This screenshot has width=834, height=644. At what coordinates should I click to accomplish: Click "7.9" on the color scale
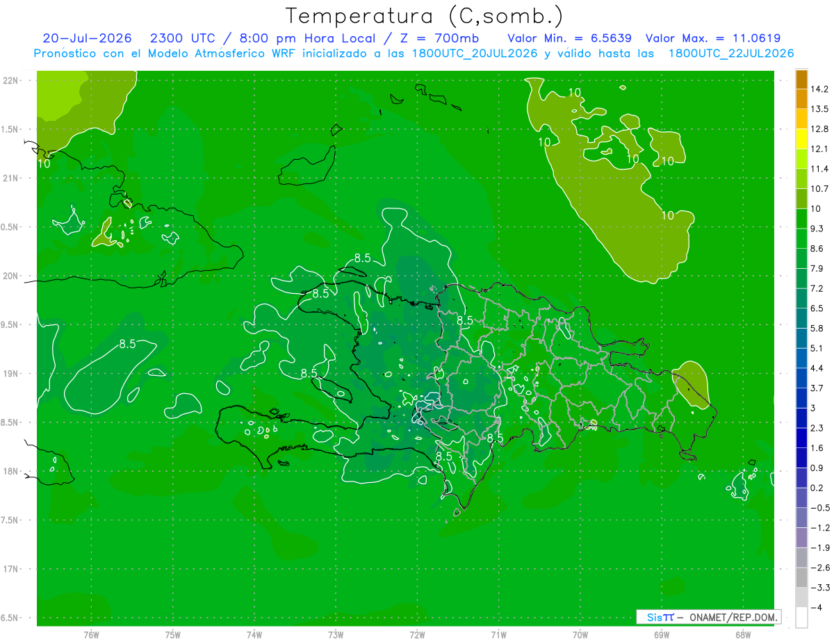[817, 268]
